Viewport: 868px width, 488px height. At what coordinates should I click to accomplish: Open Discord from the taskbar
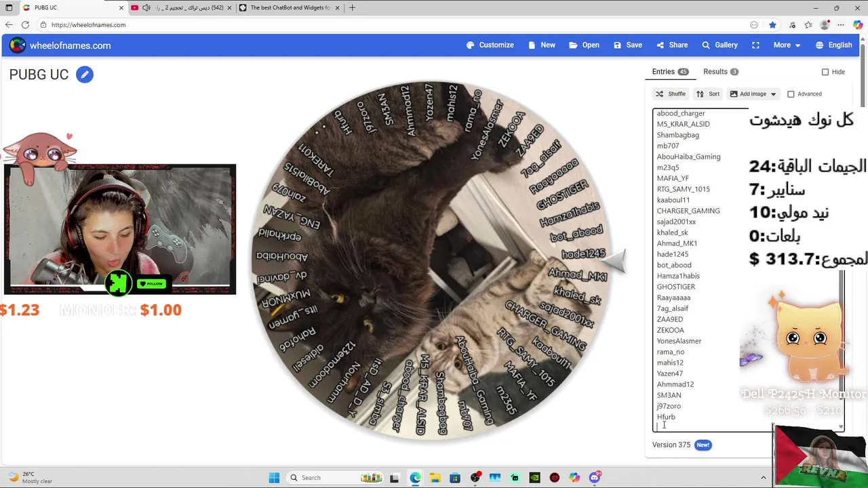595,478
